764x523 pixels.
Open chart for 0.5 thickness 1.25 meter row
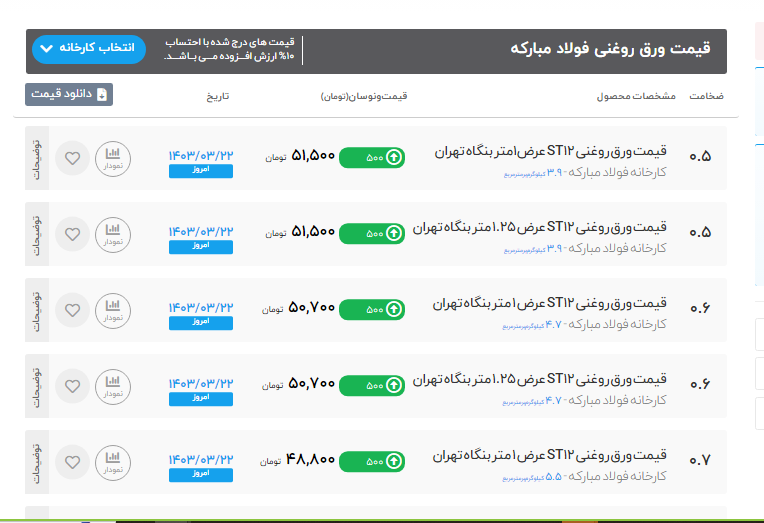(x=112, y=234)
